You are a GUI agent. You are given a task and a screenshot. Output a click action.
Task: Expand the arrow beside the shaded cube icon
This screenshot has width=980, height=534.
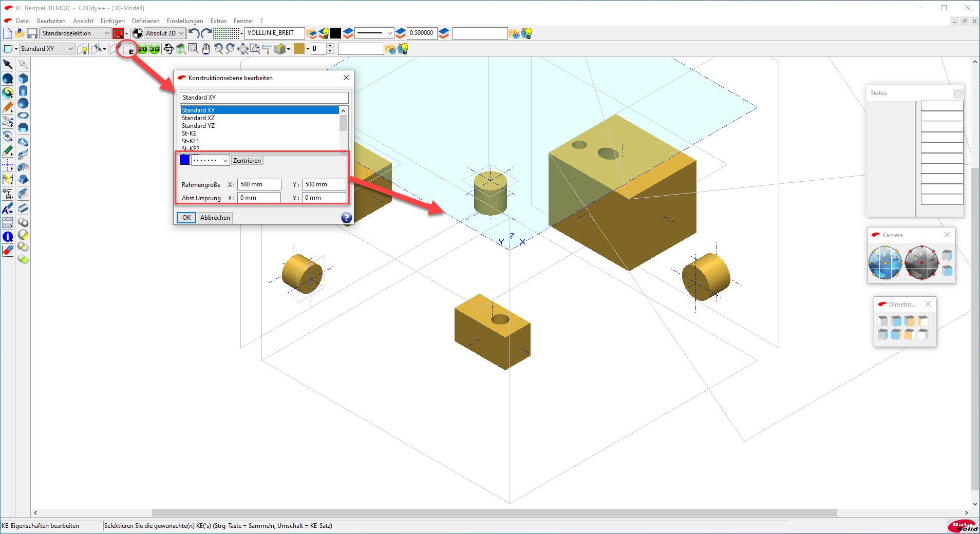tap(289, 49)
